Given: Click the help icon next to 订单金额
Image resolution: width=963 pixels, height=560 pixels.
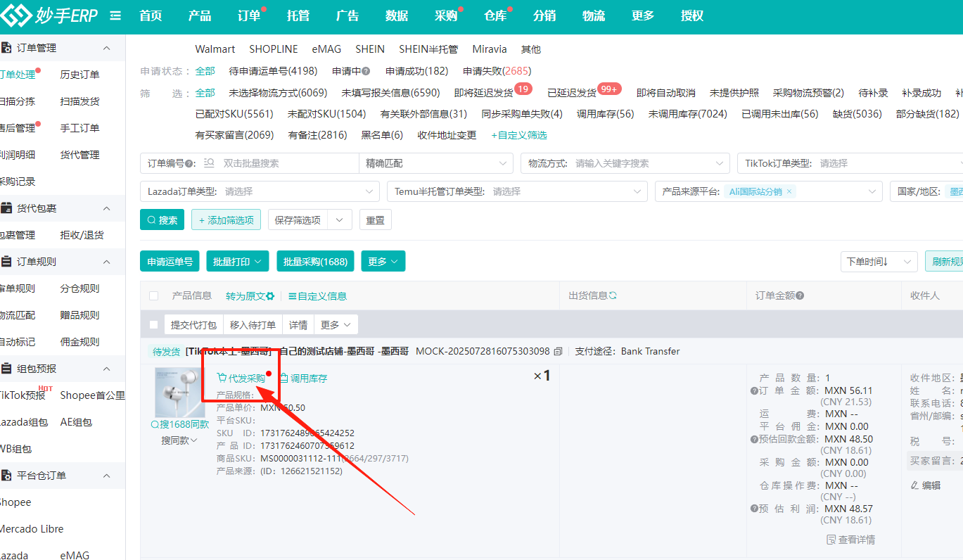Looking at the screenshot, I should (x=800, y=296).
